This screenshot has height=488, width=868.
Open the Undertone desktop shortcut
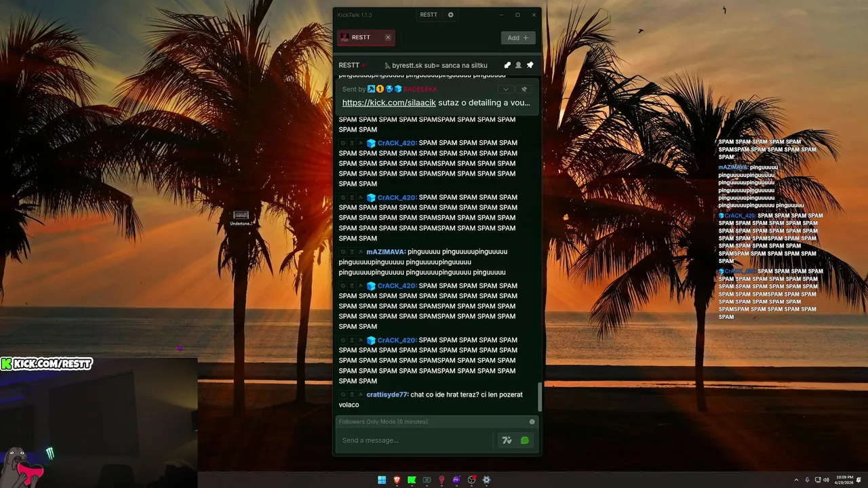241,218
